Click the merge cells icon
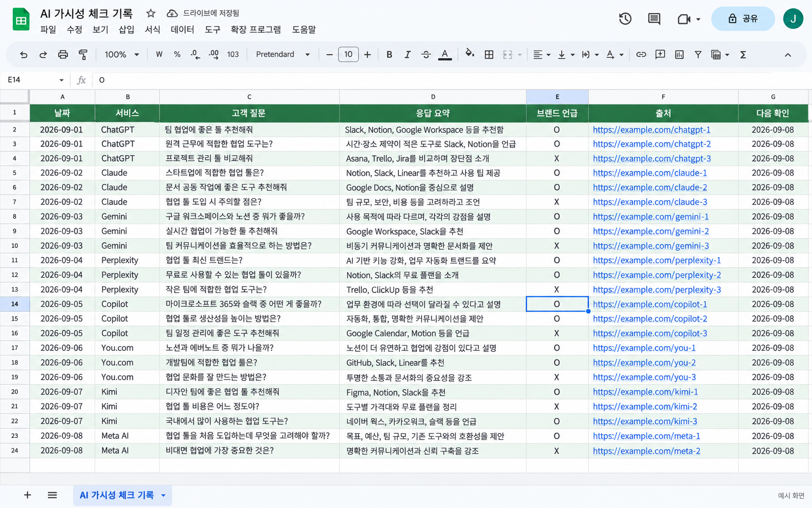The image size is (812, 508). [507, 54]
